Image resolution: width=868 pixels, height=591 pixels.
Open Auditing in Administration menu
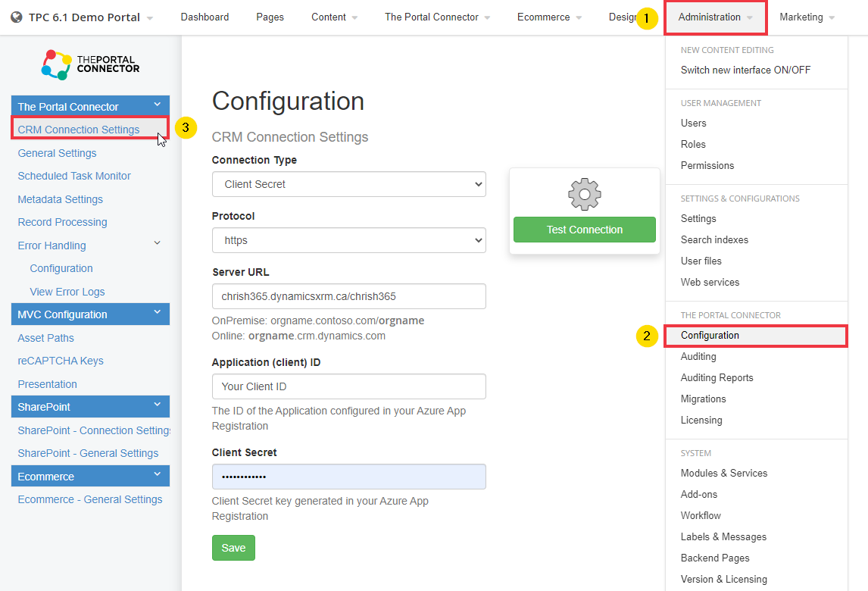click(698, 357)
